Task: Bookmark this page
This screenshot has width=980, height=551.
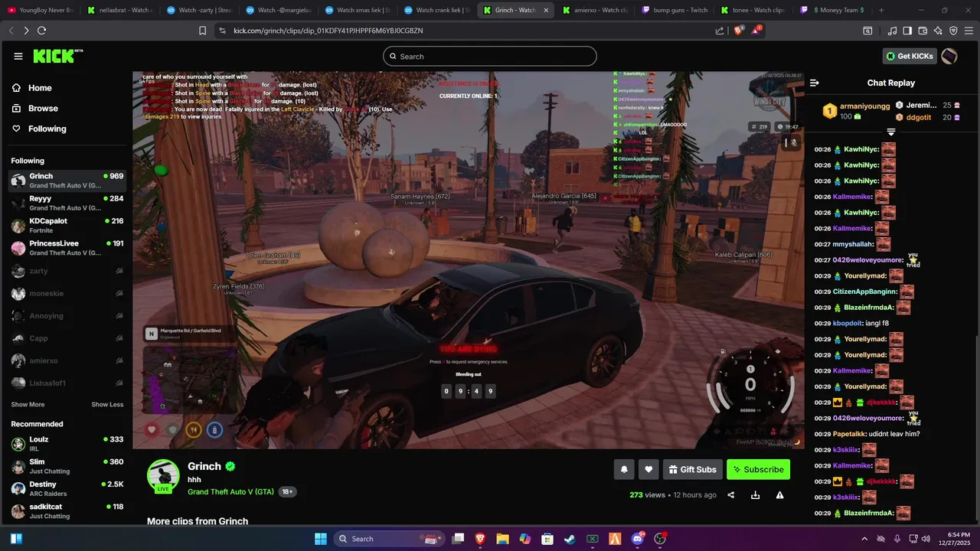Action: [202, 31]
